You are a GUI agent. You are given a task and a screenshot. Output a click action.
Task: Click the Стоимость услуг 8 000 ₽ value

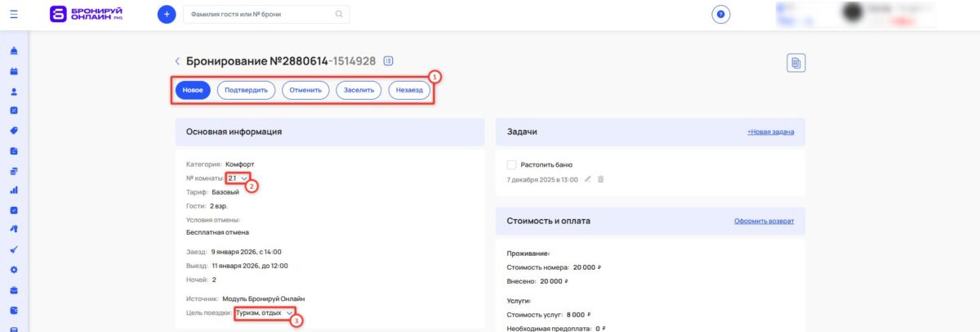[x=577, y=314]
